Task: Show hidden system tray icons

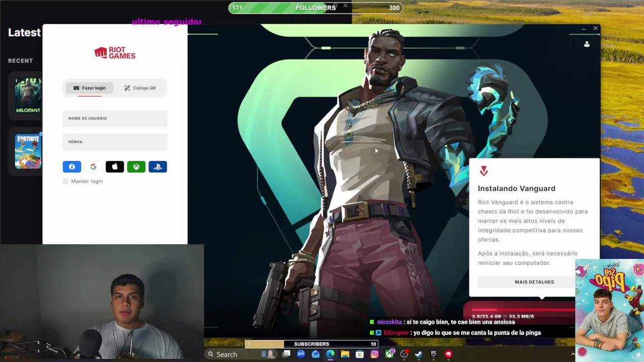Action: point(573,354)
